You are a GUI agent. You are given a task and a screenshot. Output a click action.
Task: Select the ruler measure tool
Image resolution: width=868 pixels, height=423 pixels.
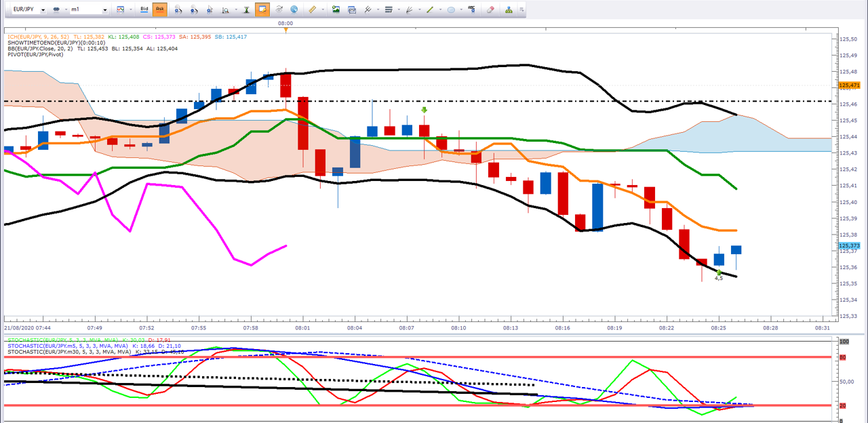[312, 9]
